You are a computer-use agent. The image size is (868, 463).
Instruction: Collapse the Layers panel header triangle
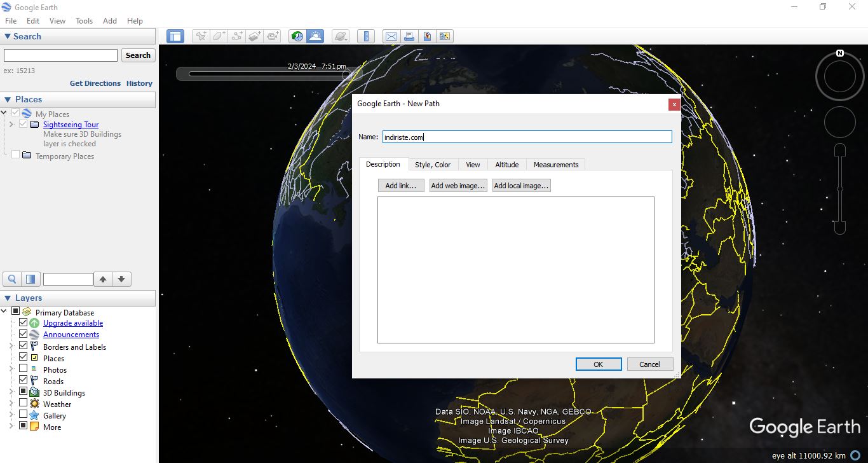click(8, 298)
